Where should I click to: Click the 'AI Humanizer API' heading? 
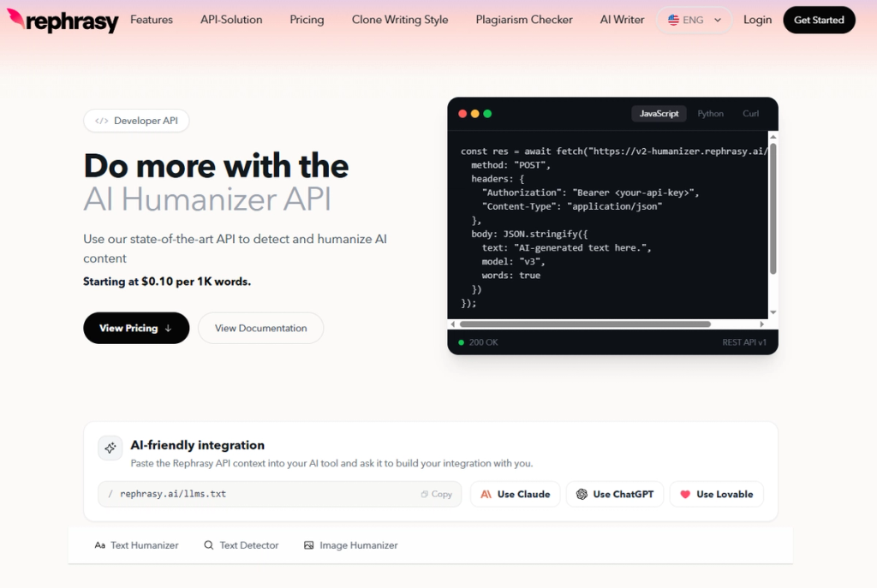pyautogui.click(x=207, y=199)
